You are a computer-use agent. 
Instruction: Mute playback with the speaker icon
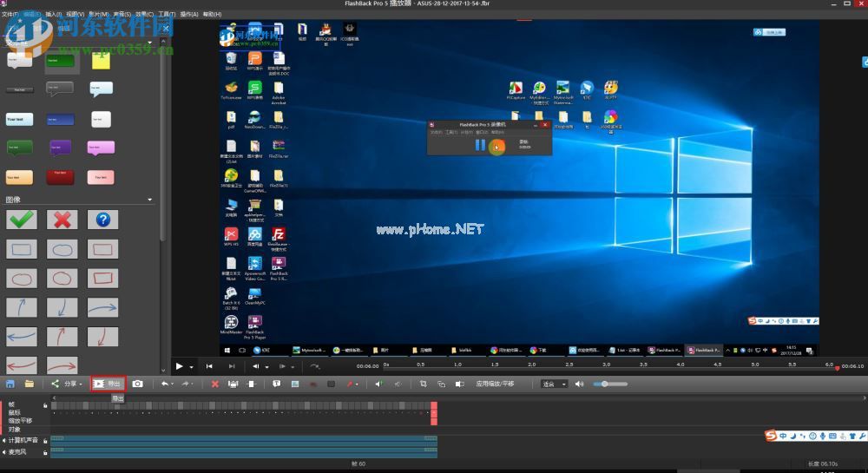(x=579, y=384)
